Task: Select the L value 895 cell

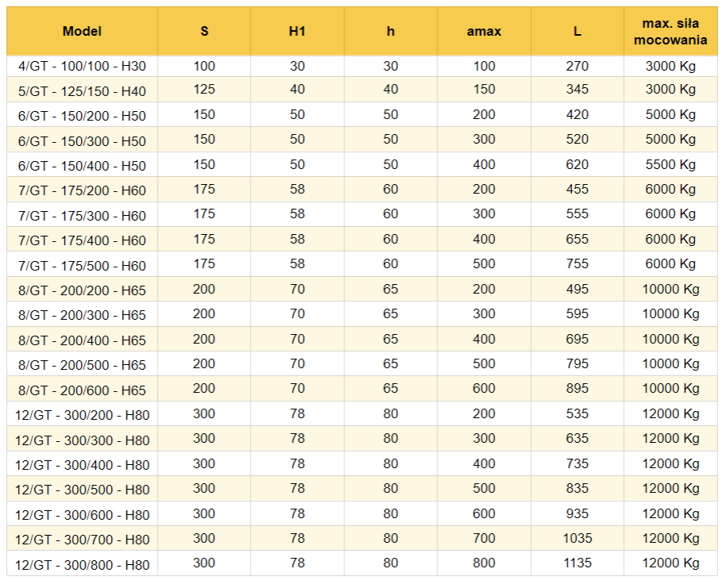Action: (577, 389)
